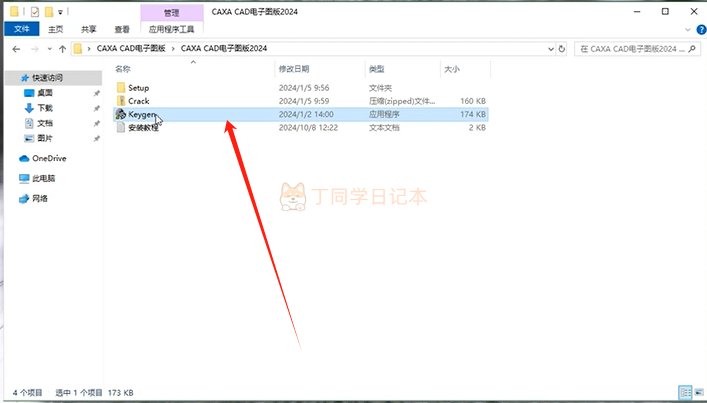Open 此电脑 in the navigation pane
The width and height of the screenshot is (707, 403).
pyautogui.click(x=43, y=179)
